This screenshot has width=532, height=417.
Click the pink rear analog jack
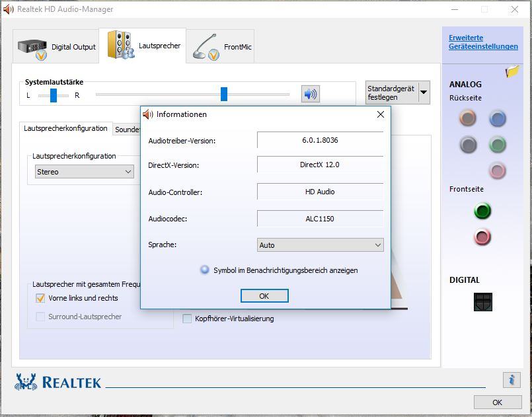point(498,171)
